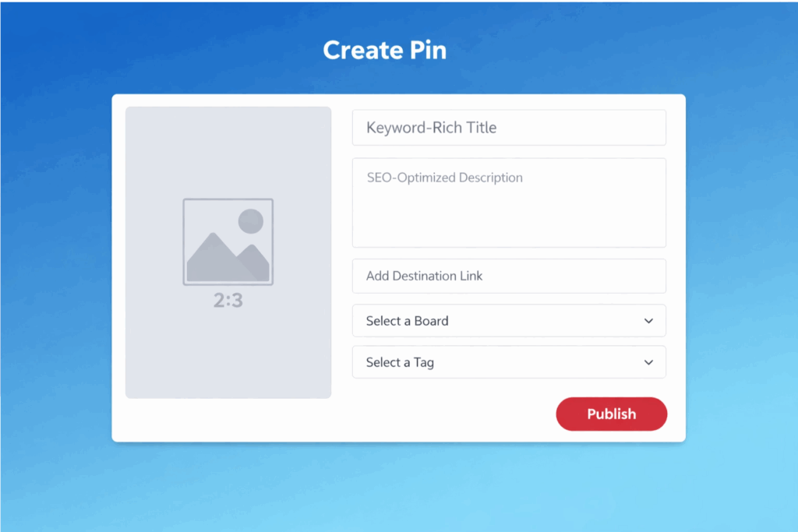Viewport: 798px width, 532px height.
Task: Pick a tag using the tag selector
Action: click(509, 362)
